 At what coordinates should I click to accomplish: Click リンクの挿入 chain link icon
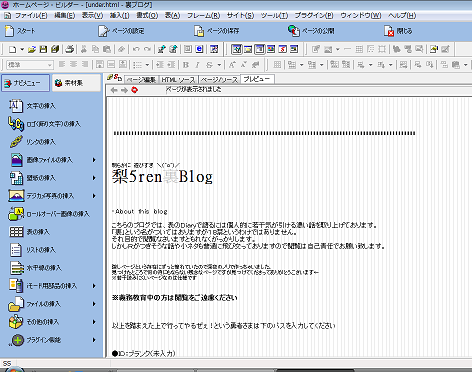(16, 142)
